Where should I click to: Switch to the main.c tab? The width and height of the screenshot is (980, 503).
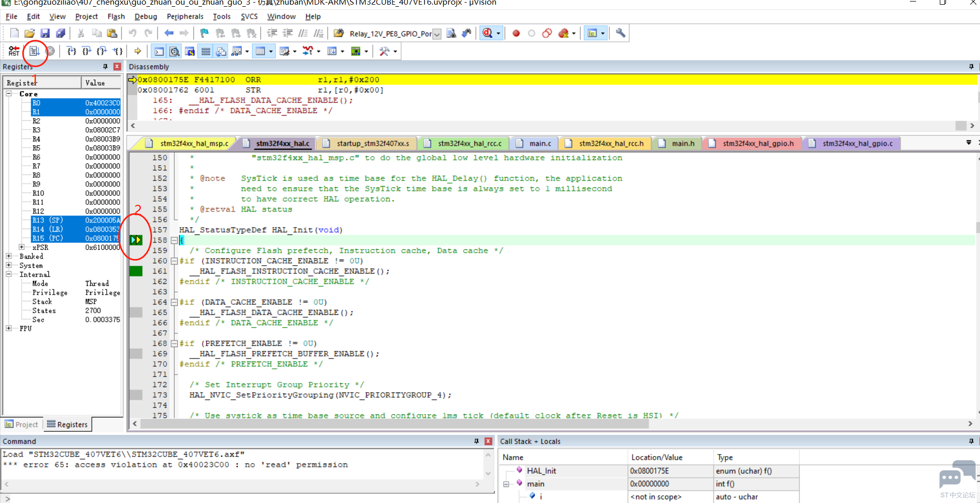[534, 143]
